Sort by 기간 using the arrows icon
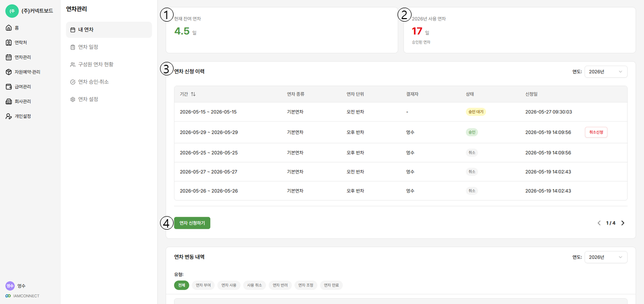The height and width of the screenshot is (304, 644). click(193, 94)
